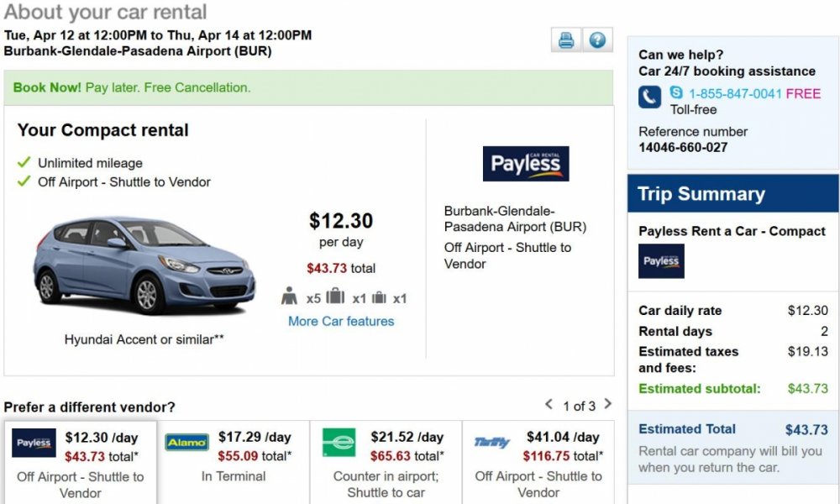Image resolution: width=840 pixels, height=504 pixels.
Task: Click the Alamo vendor logo
Action: click(186, 441)
